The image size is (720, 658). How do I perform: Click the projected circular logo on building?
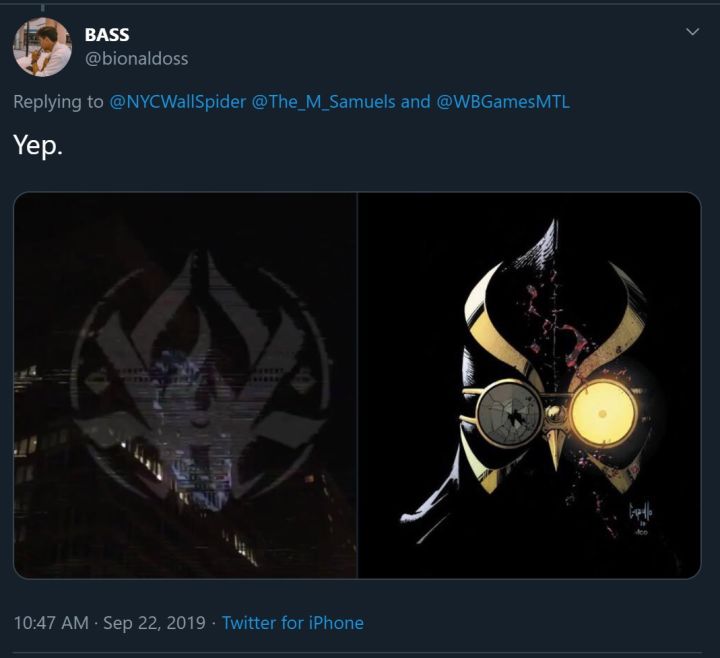[x=200, y=370]
